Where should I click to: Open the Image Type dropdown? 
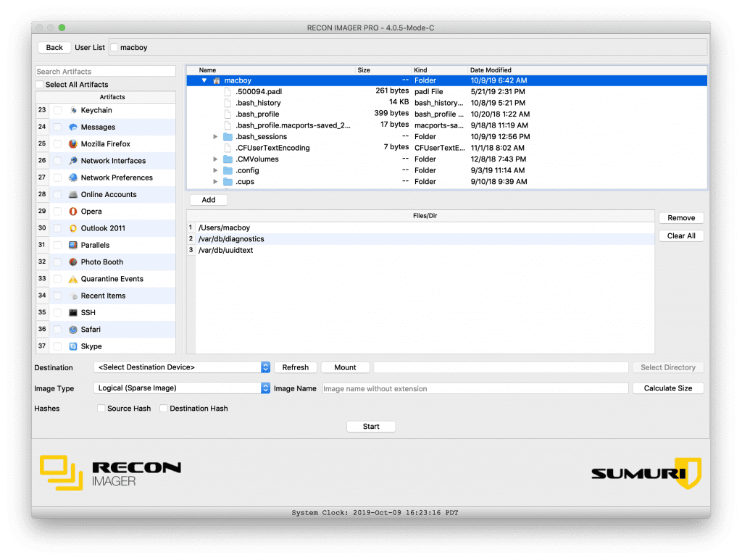[182, 388]
